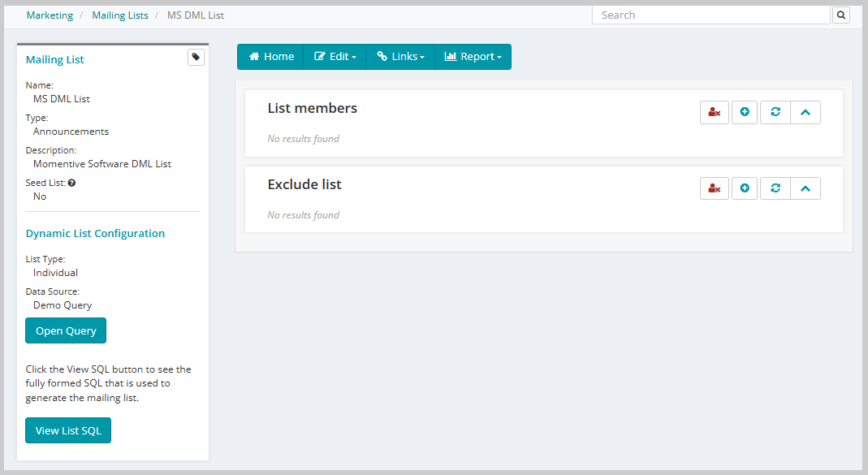Click the Seed List help icon
This screenshot has width=868, height=475.
point(72,183)
